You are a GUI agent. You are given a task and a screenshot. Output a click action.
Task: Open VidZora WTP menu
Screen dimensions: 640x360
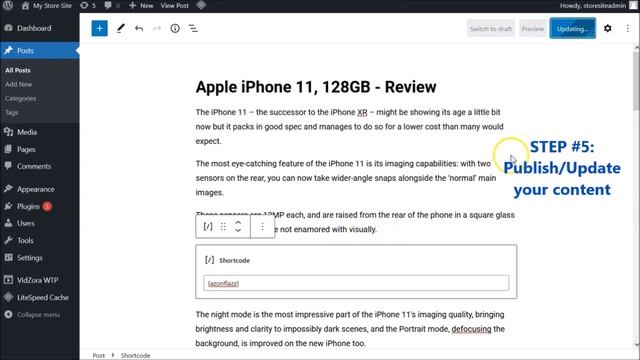(40, 280)
